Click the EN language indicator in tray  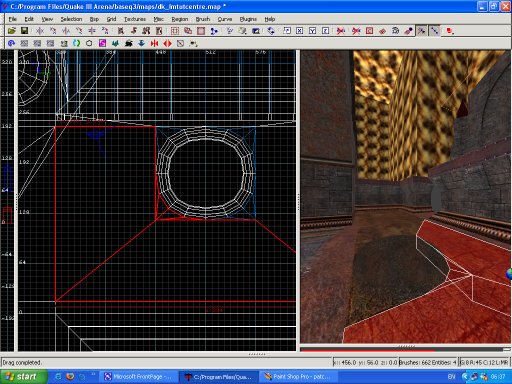[451, 377]
